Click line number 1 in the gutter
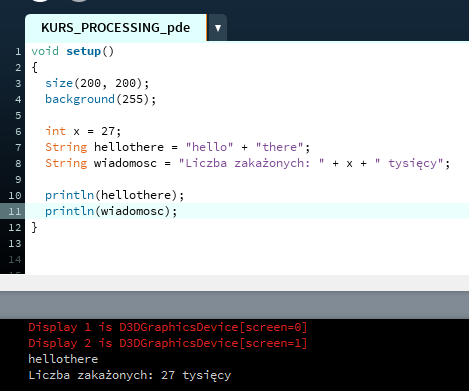Viewport: 469px width, 391px height. pyautogui.click(x=18, y=52)
